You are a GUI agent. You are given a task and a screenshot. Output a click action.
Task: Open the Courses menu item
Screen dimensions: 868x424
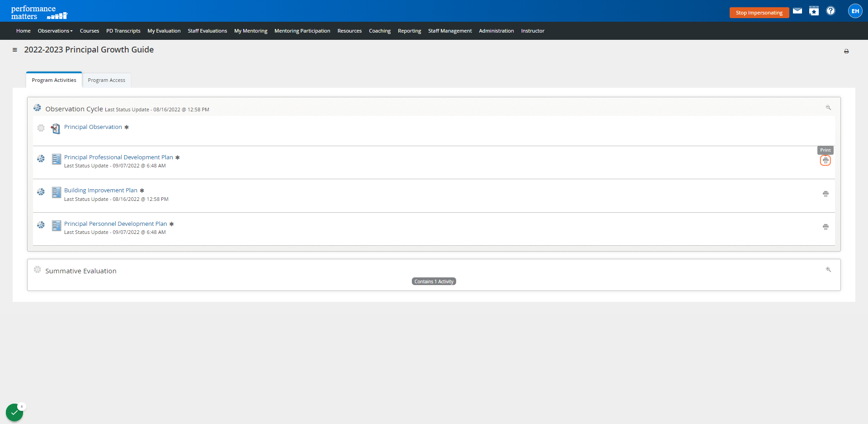point(90,31)
